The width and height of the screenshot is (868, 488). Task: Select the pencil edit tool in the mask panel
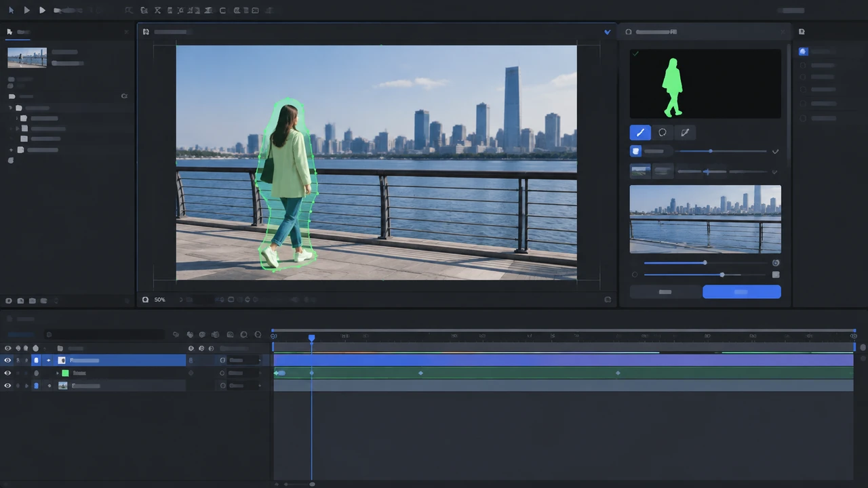tap(685, 133)
